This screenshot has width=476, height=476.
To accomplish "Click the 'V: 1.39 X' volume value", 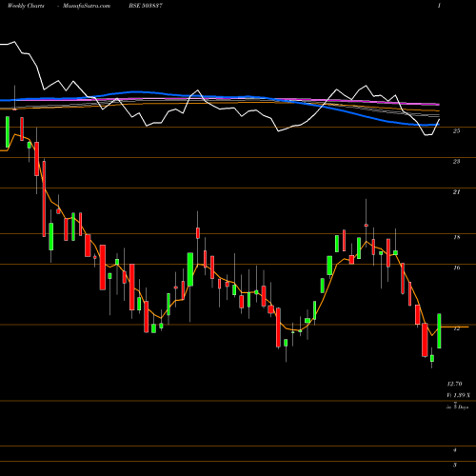I will pos(459,395).
